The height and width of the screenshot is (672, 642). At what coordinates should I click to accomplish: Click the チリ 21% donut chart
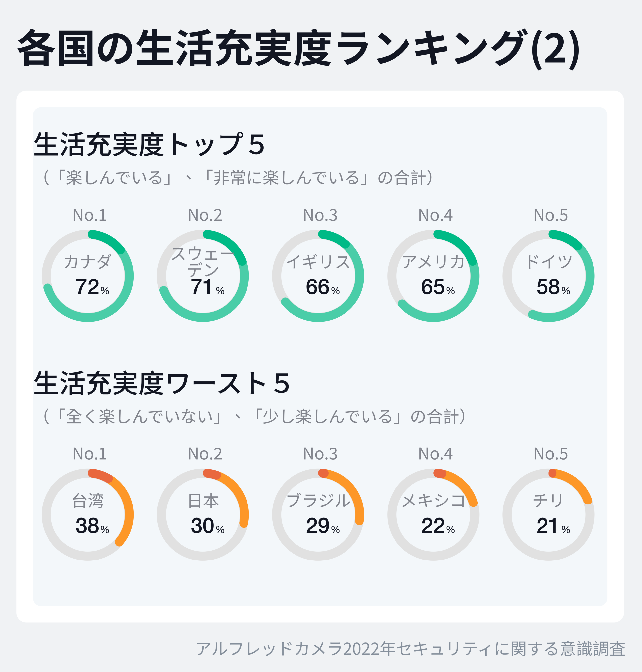tap(548, 514)
